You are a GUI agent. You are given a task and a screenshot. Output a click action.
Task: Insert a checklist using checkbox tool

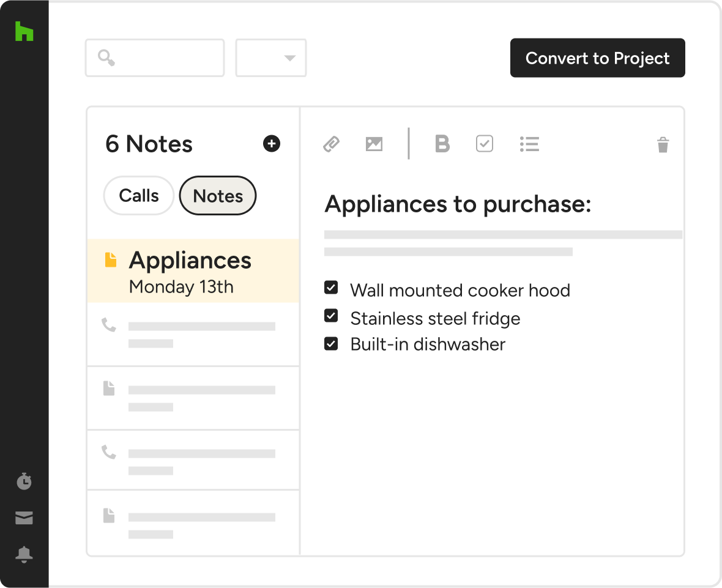pos(484,144)
